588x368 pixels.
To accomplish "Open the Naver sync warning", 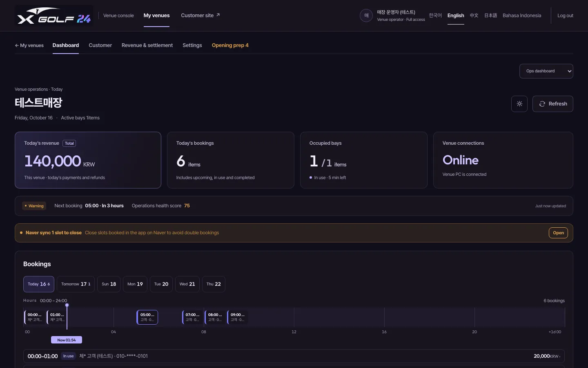I will pyautogui.click(x=558, y=233).
